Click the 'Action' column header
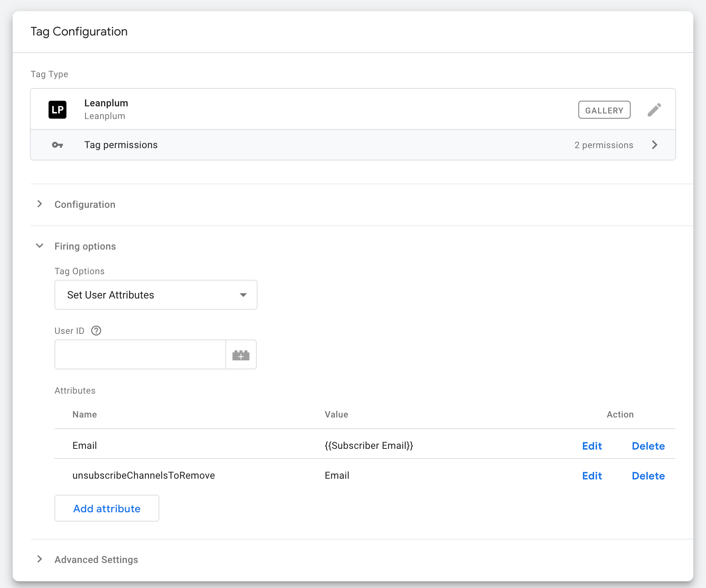706x588 pixels. 620,415
